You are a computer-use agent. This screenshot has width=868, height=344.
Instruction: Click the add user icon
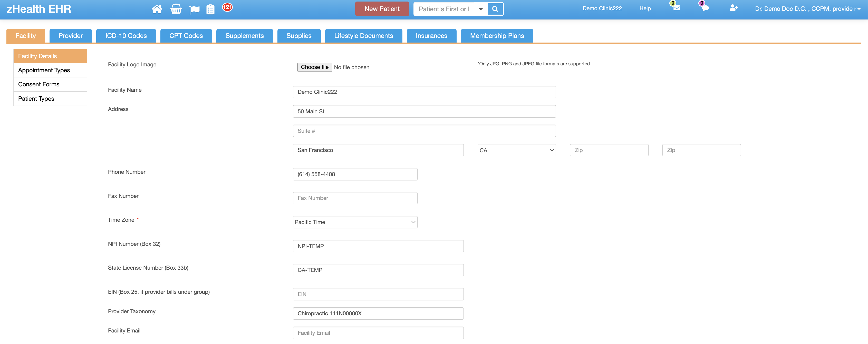[734, 8]
